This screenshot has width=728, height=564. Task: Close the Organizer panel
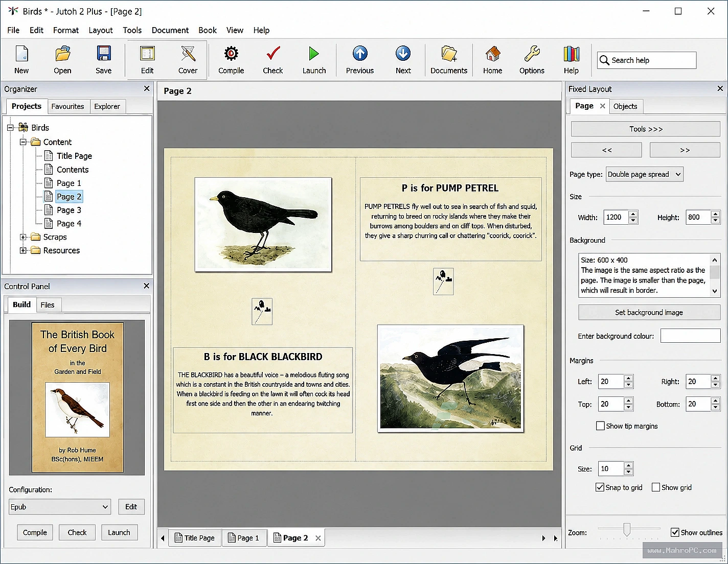tap(147, 88)
